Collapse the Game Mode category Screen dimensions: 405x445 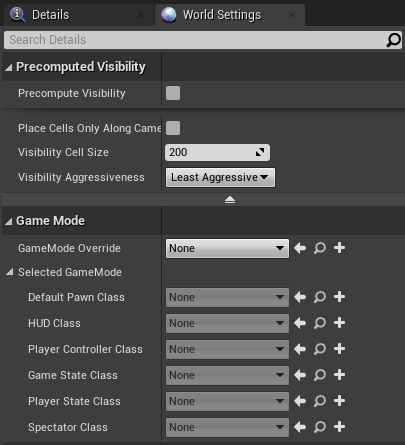tap(9, 221)
